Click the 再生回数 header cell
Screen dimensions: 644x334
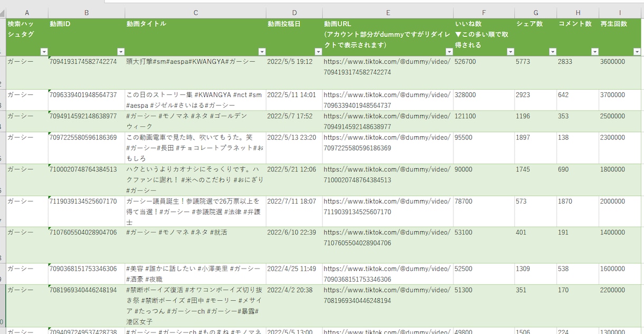(x=620, y=37)
